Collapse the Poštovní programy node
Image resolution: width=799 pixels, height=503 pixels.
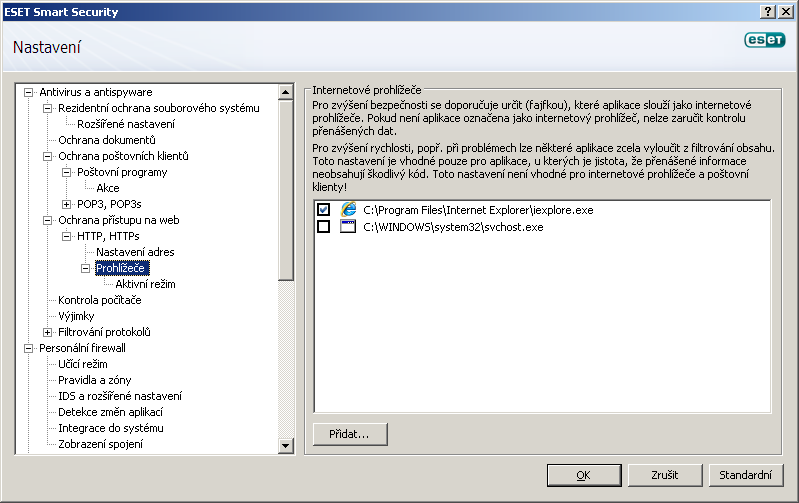click(x=66, y=172)
